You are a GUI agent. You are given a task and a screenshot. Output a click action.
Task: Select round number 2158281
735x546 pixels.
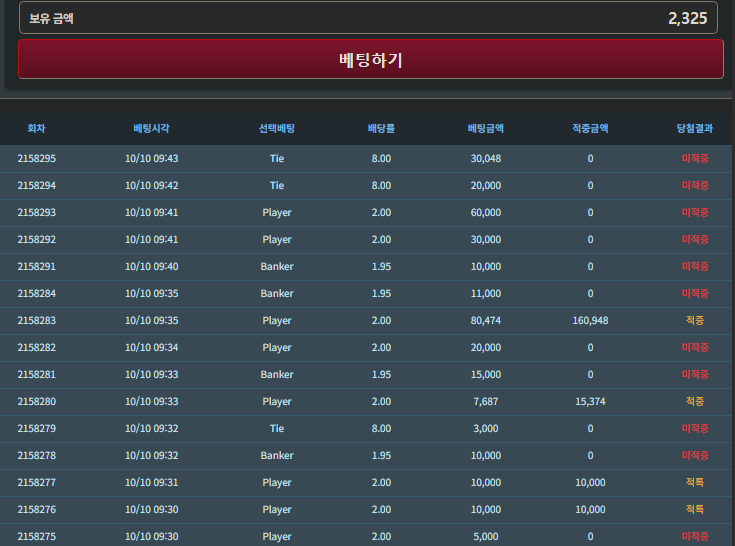[x=37, y=374]
